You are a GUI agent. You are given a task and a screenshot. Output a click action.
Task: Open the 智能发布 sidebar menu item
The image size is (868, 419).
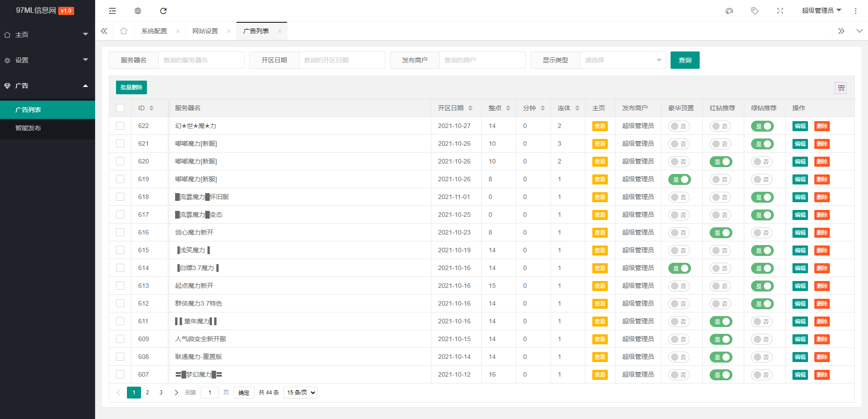click(x=28, y=128)
